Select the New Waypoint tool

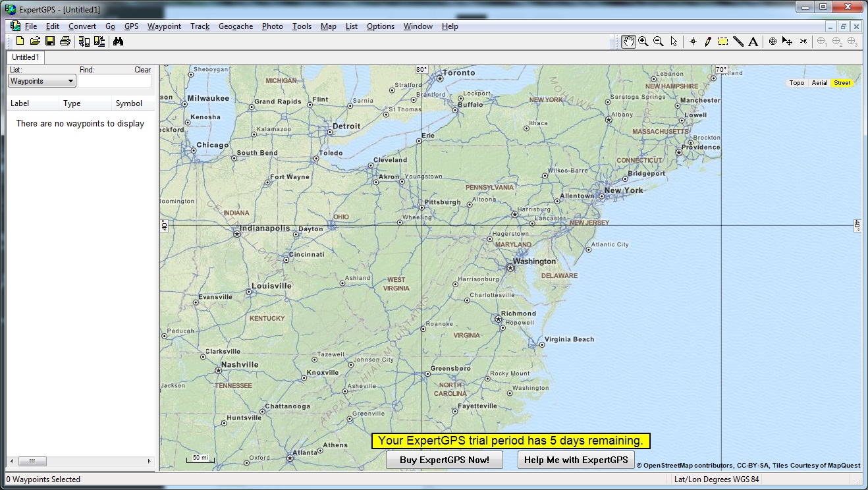coord(693,41)
